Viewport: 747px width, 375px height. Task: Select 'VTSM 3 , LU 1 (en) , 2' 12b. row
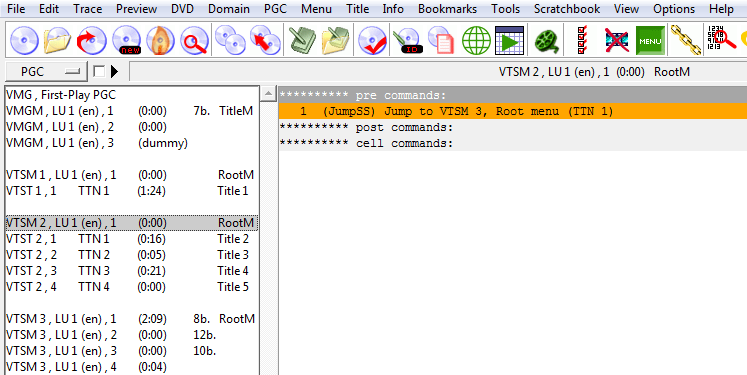click(132, 335)
